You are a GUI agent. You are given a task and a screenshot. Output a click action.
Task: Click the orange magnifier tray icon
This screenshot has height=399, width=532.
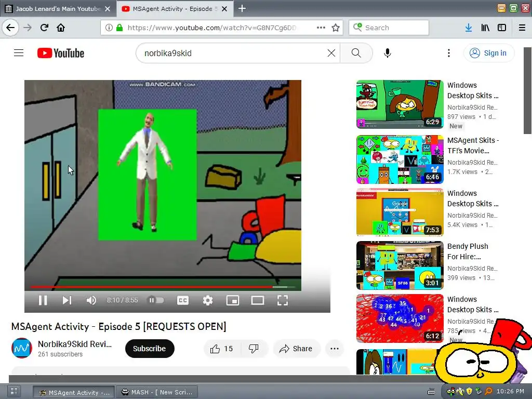(x=488, y=392)
